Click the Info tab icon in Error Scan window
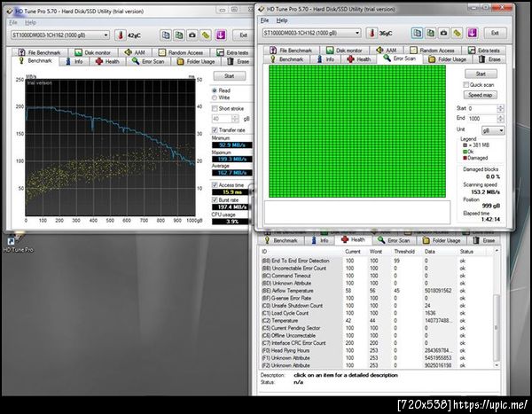The image size is (532, 414). click(319, 59)
